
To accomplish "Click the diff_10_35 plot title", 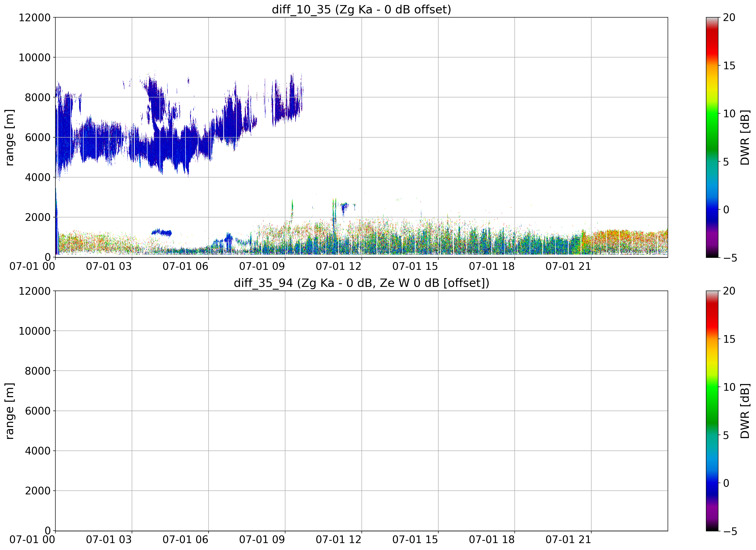I will (361, 9).
